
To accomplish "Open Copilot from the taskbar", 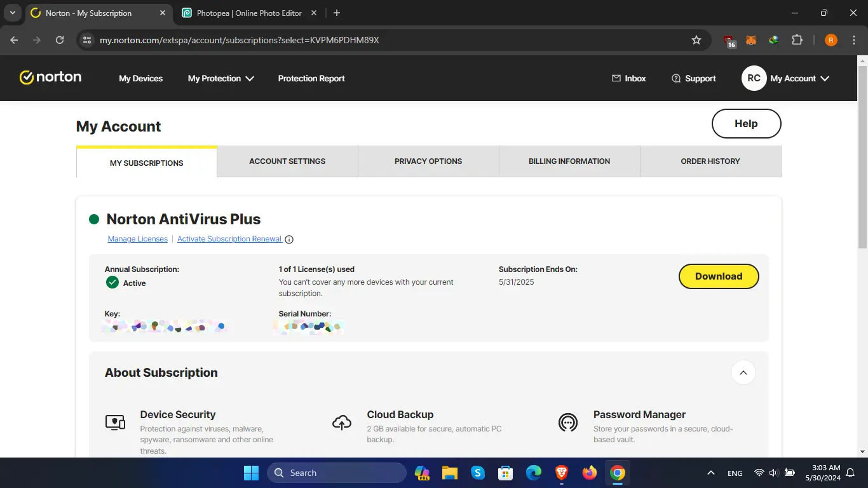I will click(x=422, y=473).
